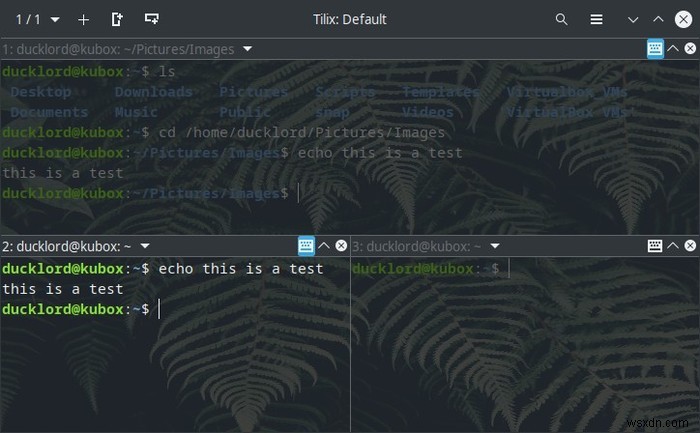The height and width of the screenshot is (433, 700).
Task: Click Downloads folder name in ls output
Action: [x=154, y=92]
